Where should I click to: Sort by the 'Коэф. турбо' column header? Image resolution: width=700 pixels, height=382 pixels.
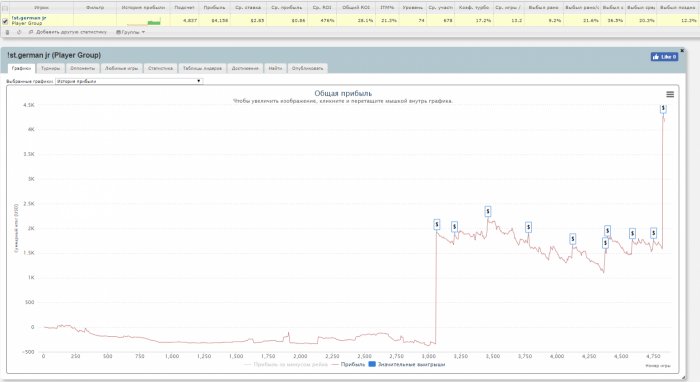pos(474,8)
